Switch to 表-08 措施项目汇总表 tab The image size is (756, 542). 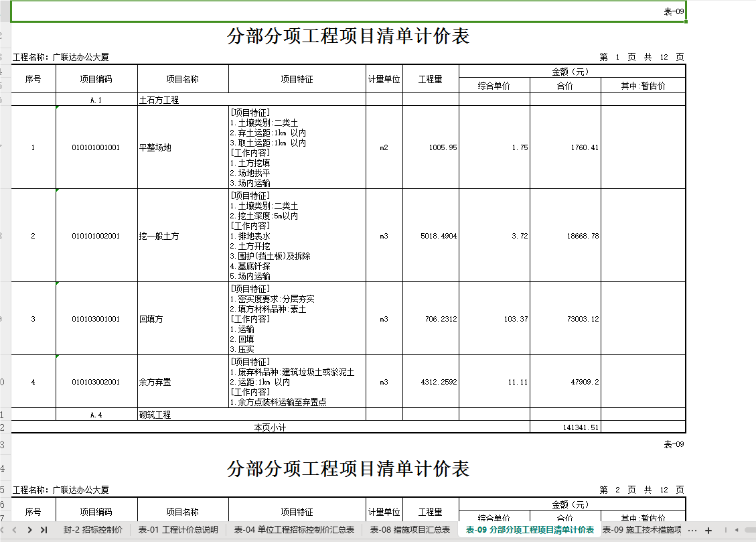[410, 530]
